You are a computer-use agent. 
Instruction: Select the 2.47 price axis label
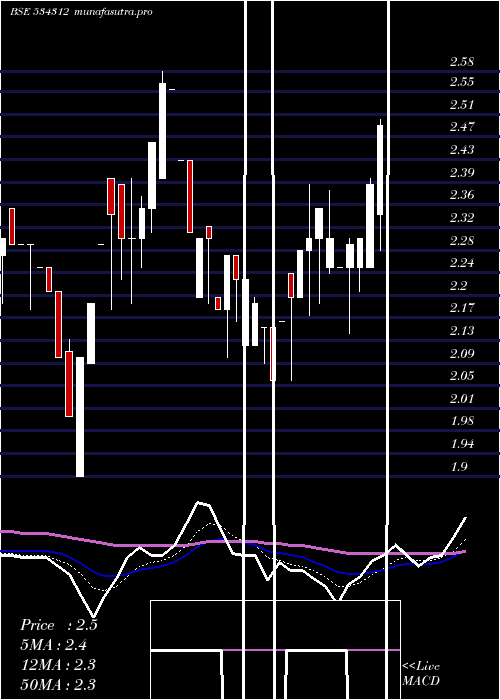click(x=462, y=127)
